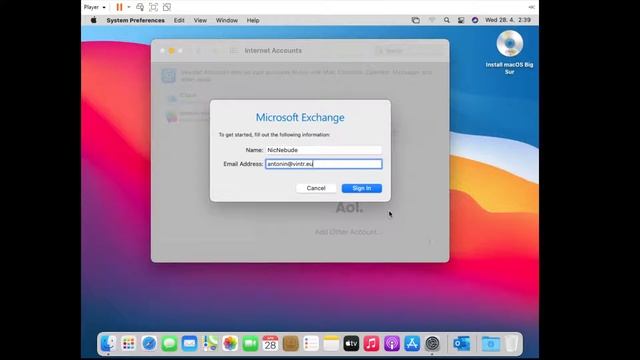The height and width of the screenshot is (360, 640).
Task: Click the date and time in menu bar
Action: click(508, 20)
